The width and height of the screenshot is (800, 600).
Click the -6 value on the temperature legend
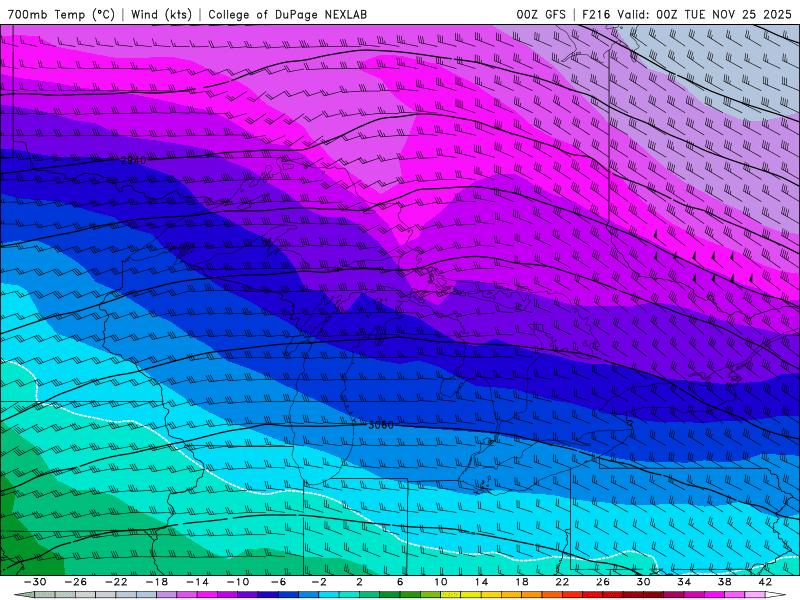click(278, 582)
